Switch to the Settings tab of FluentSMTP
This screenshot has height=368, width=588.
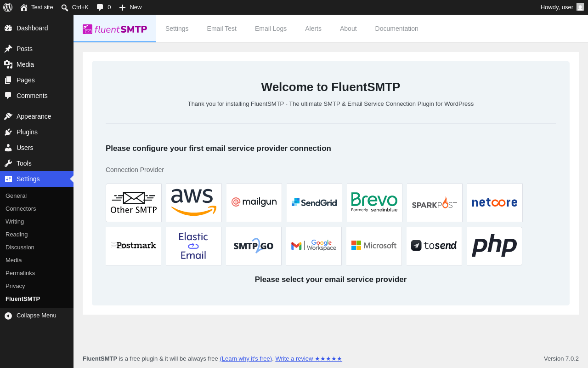(177, 29)
